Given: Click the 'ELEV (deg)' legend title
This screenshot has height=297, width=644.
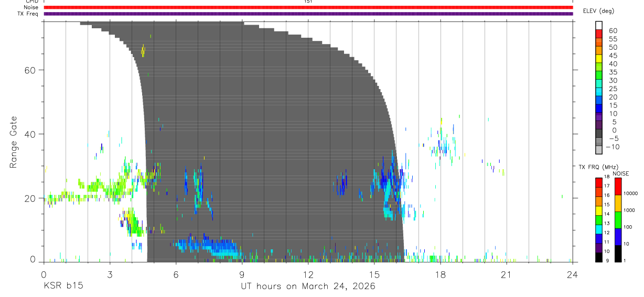Looking at the screenshot, I should [x=598, y=11].
